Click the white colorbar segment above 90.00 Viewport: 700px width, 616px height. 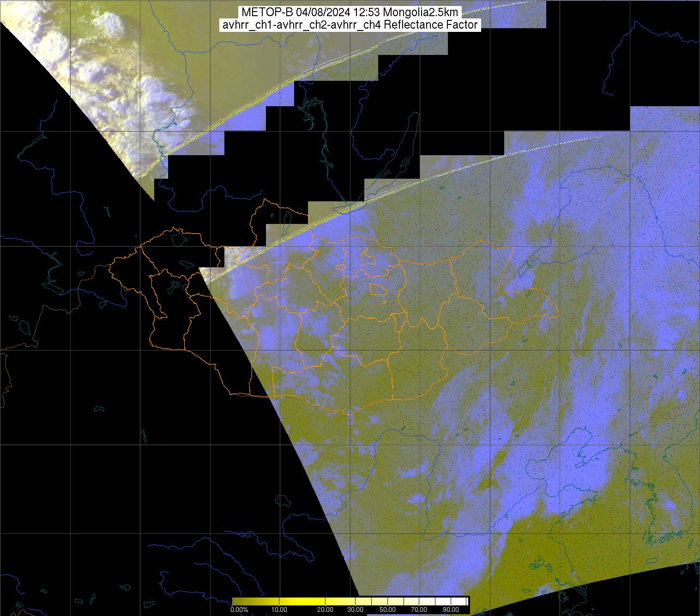pyautogui.click(x=459, y=601)
